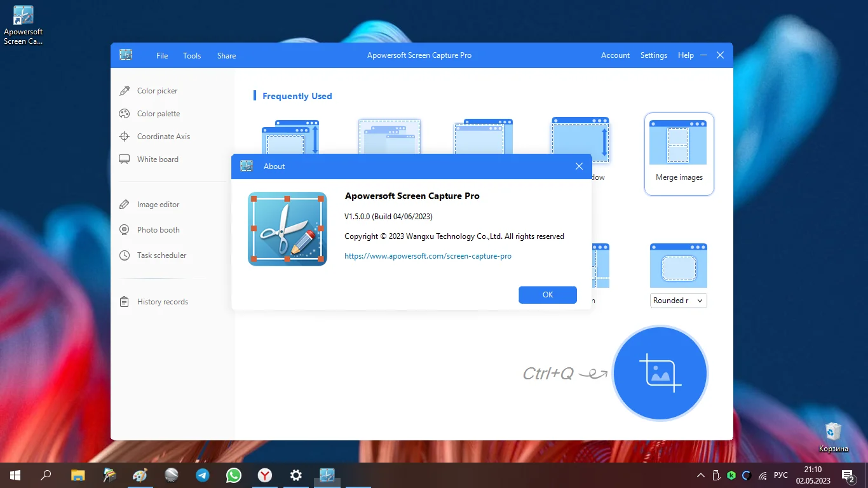Open Yandex Browser from the taskbar

[x=265, y=475]
